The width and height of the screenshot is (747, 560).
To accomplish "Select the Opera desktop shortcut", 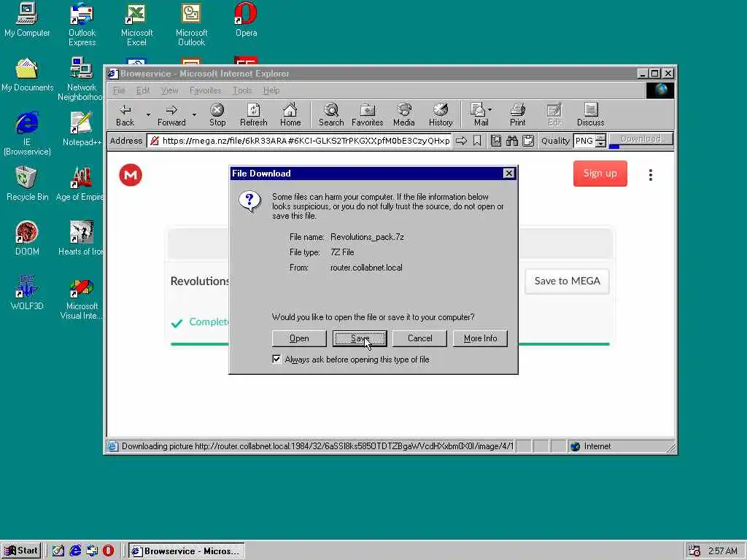I will click(x=247, y=20).
